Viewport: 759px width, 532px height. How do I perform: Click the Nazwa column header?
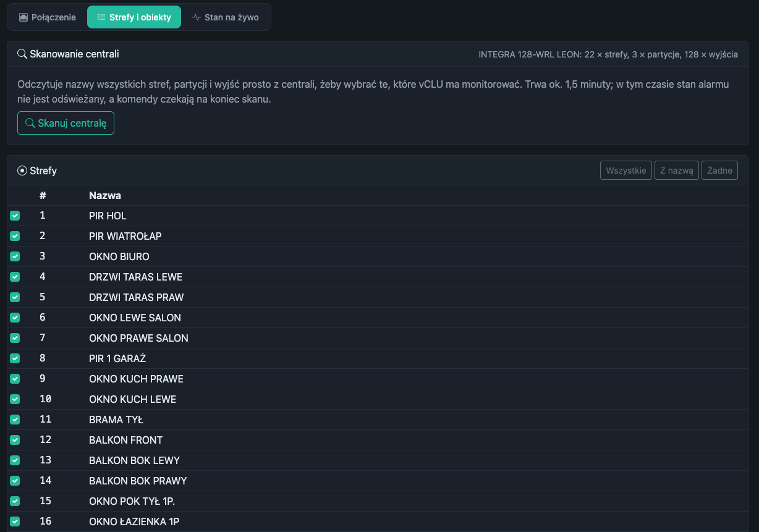tap(105, 195)
